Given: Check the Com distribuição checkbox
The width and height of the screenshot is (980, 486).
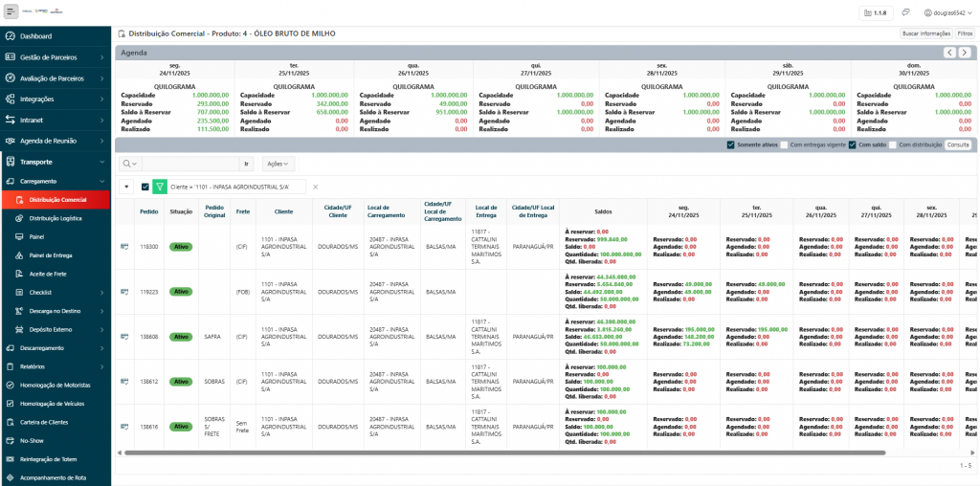Looking at the screenshot, I should pyautogui.click(x=893, y=144).
